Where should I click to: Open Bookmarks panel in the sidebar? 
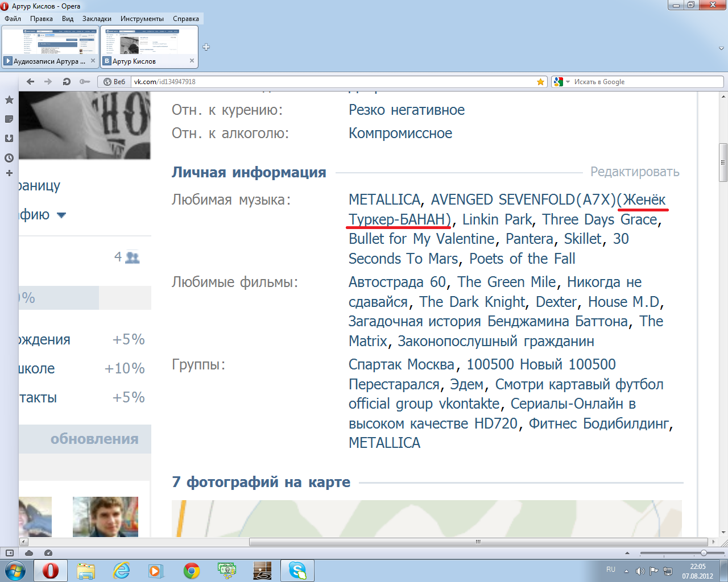[x=9, y=100]
